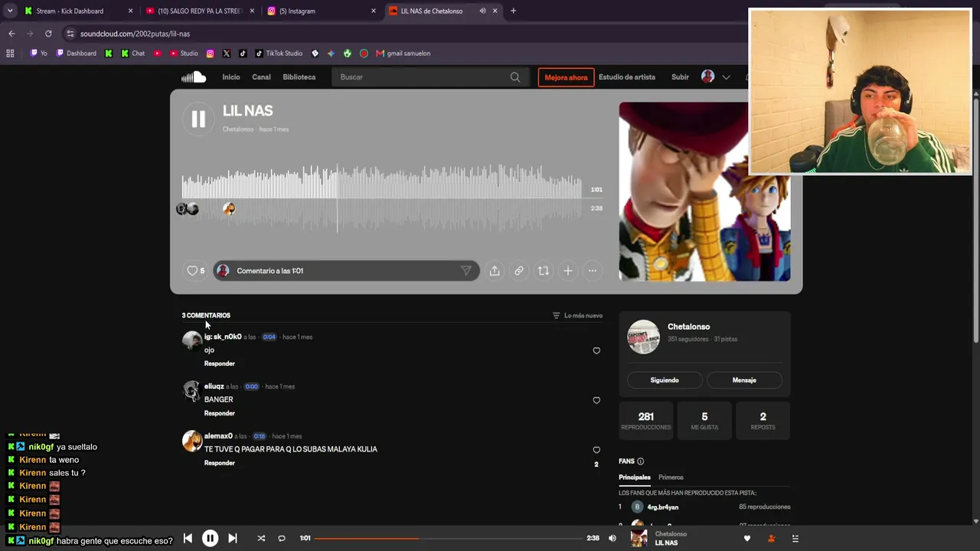
Task: Toggle the Siguiendo follow button
Action: pyautogui.click(x=665, y=380)
